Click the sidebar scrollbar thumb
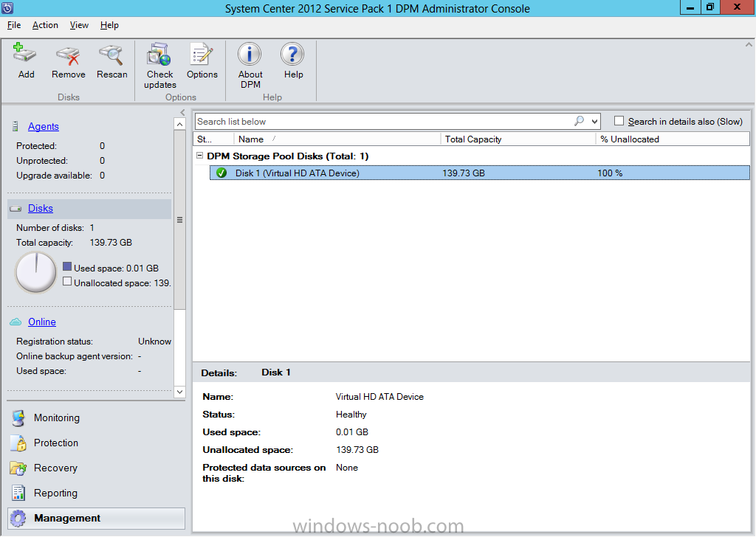This screenshot has height=537, width=756. (179, 220)
